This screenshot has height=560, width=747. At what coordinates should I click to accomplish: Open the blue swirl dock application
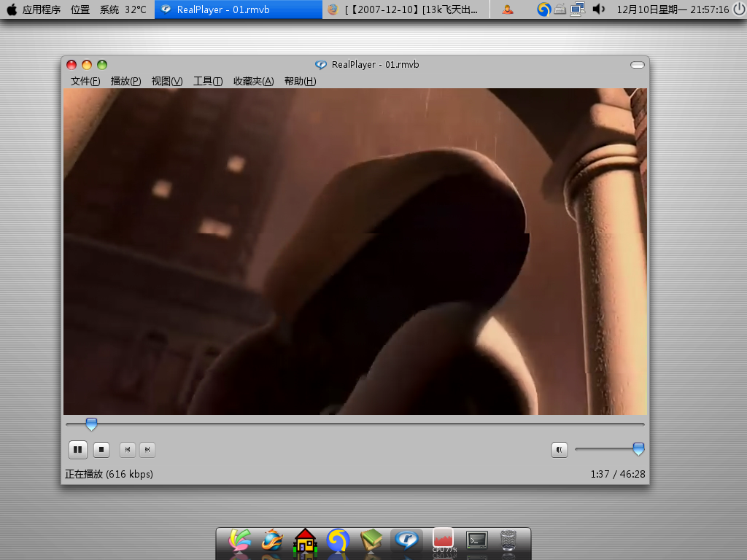tap(338, 541)
